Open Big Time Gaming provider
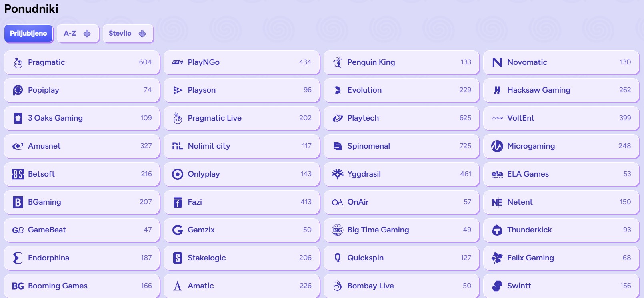644x298 pixels. pyautogui.click(x=401, y=230)
